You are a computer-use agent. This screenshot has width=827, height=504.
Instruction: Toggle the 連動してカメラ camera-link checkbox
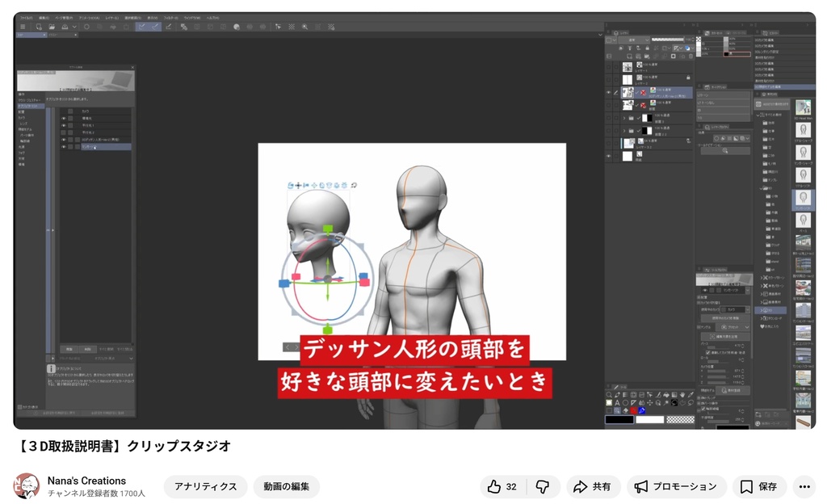click(708, 353)
